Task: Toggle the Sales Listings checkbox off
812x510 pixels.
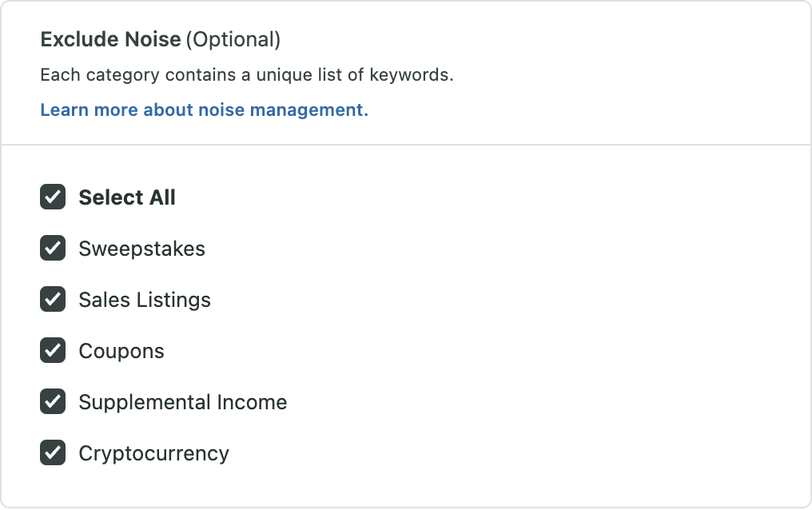Action: 53,299
